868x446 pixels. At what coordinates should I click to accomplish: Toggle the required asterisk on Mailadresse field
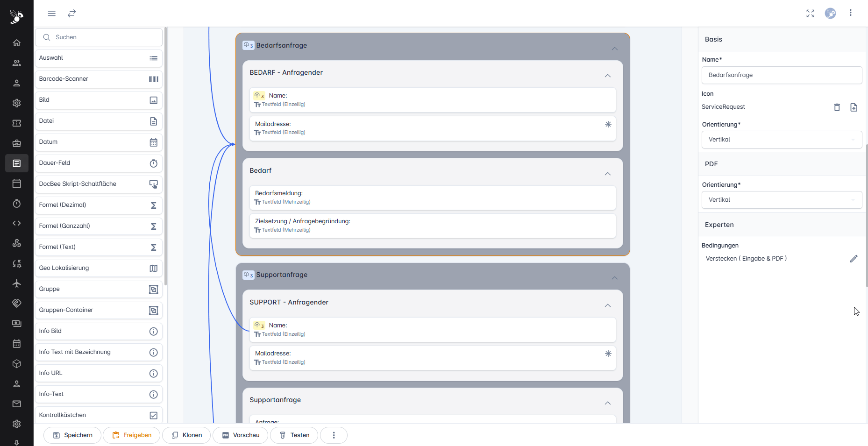(x=608, y=125)
